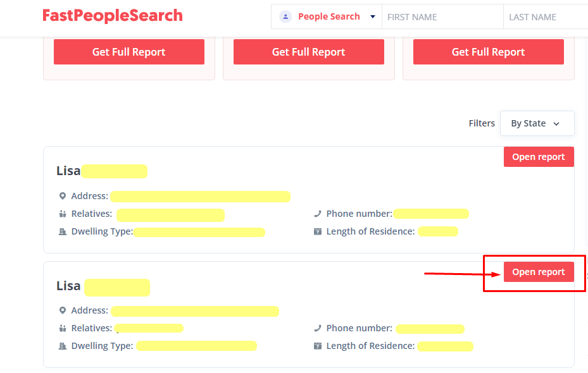Open the People Search type dropdown arrow
Image resolution: width=588 pixels, height=373 pixels.
(x=373, y=16)
